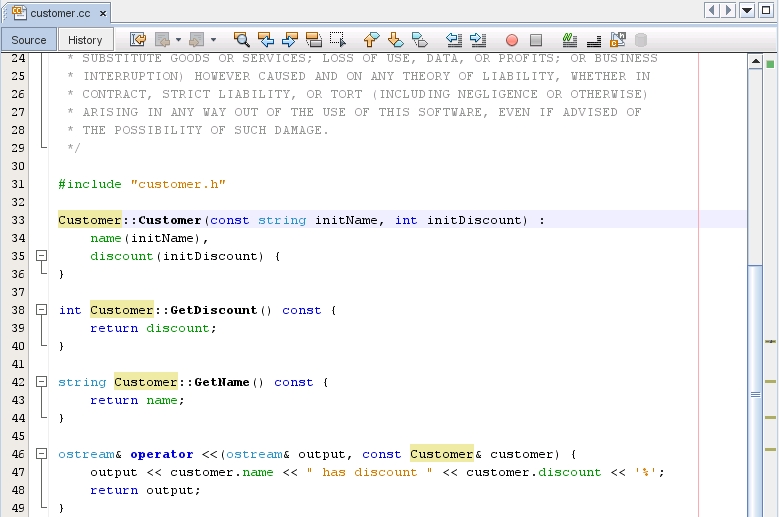779x517 pixels.
Task: Click GetDiscount function name
Action: point(214,310)
